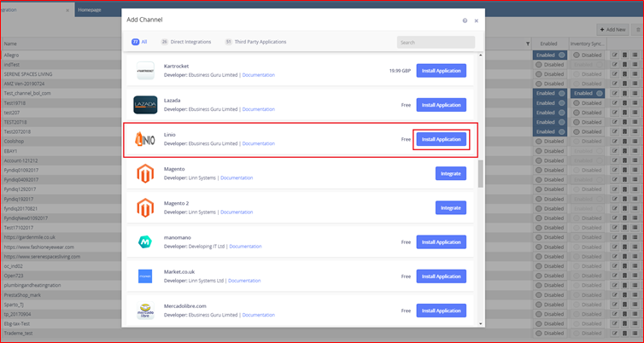Viewport: 644px width, 343px height.
Task: Click the Mercadolibre.com logo
Action: 145,311
